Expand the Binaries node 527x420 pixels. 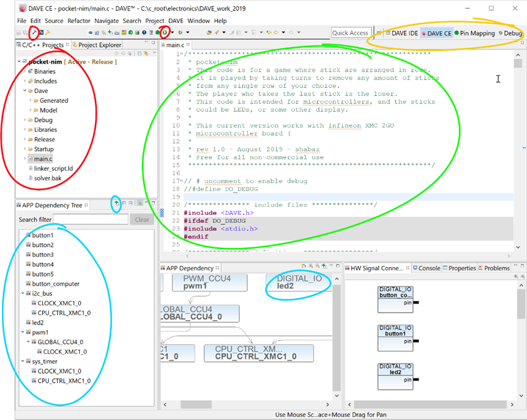(25, 72)
